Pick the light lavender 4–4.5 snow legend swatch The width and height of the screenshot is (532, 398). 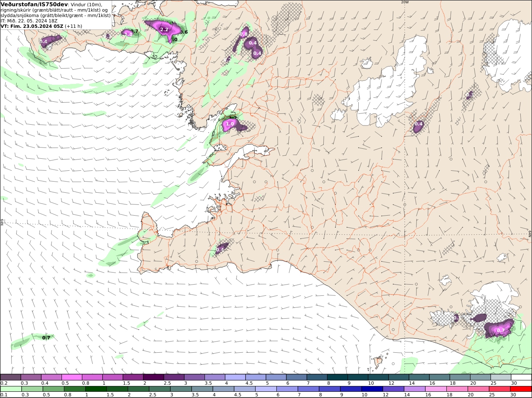pyautogui.click(x=235, y=377)
